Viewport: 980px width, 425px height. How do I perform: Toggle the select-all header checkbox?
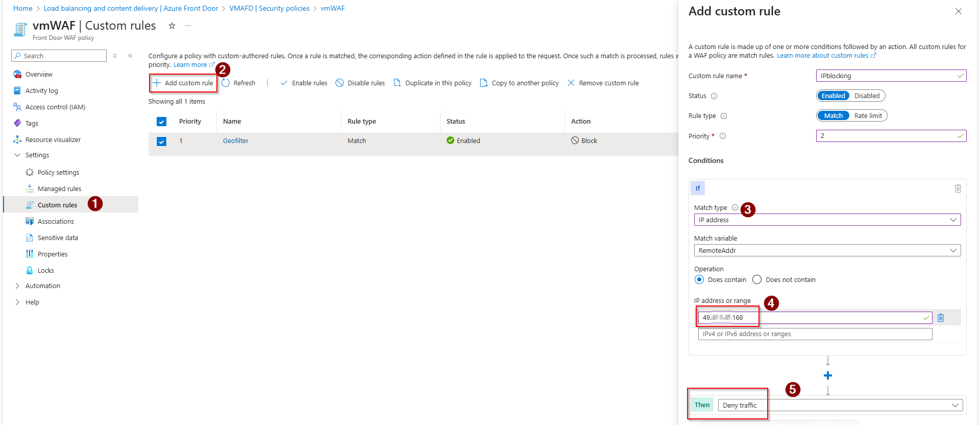pos(161,122)
